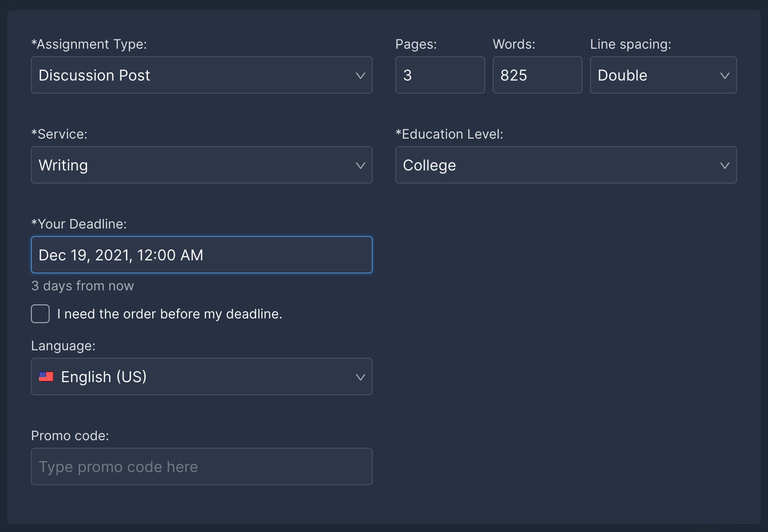The image size is (768, 532).
Task: Click the "Promo code:" label
Action: point(70,436)
